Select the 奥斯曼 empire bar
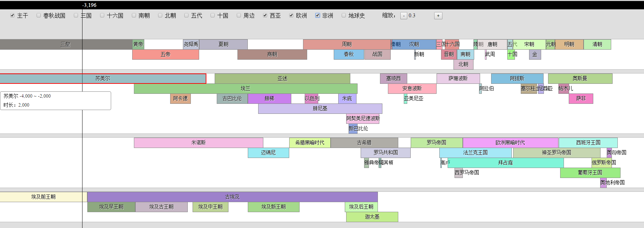The height and width of the screenshot is (228, 644). (x=580, y=79)
